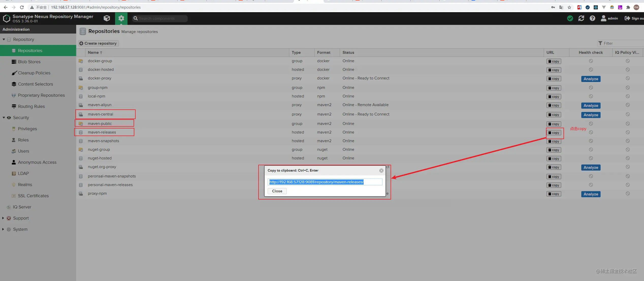Open Realms settings
Screen dimensions: 644x281
coord(38,185)
